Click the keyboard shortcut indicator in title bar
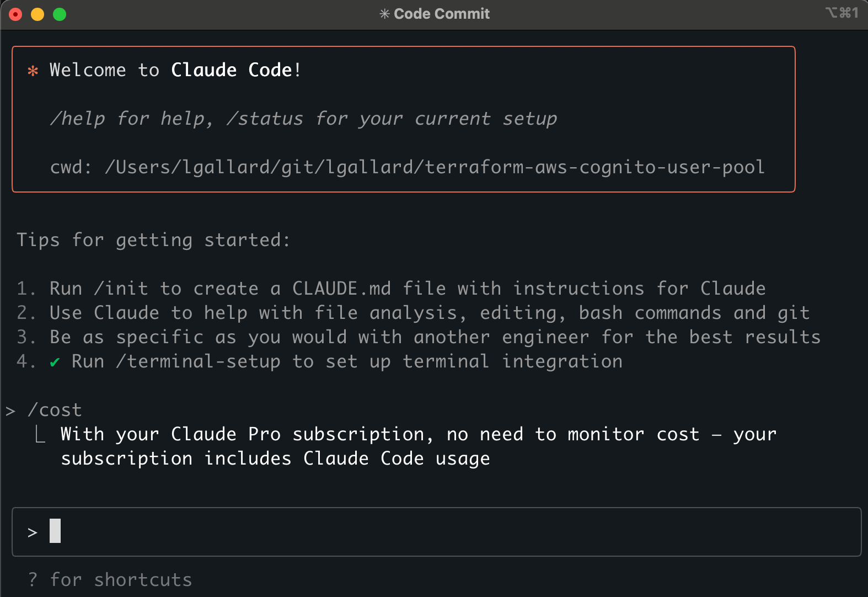The image size is (868, 597). click(x=842, y=13)
